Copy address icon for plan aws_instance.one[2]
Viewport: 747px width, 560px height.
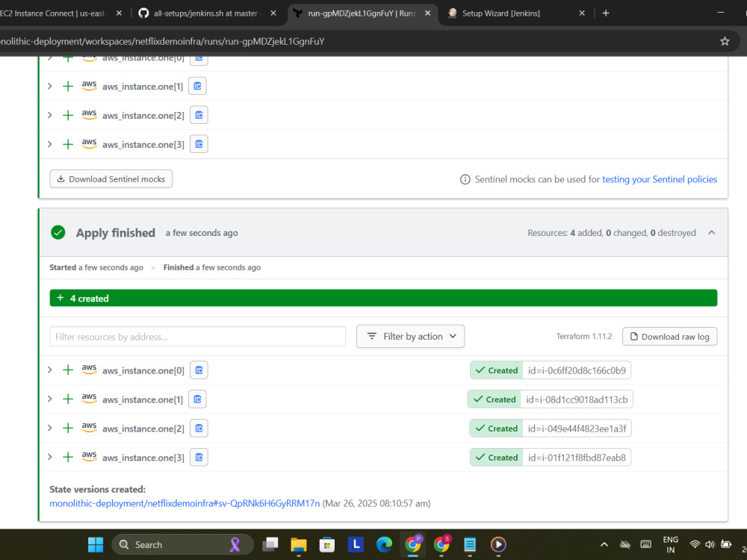[199, 115]
